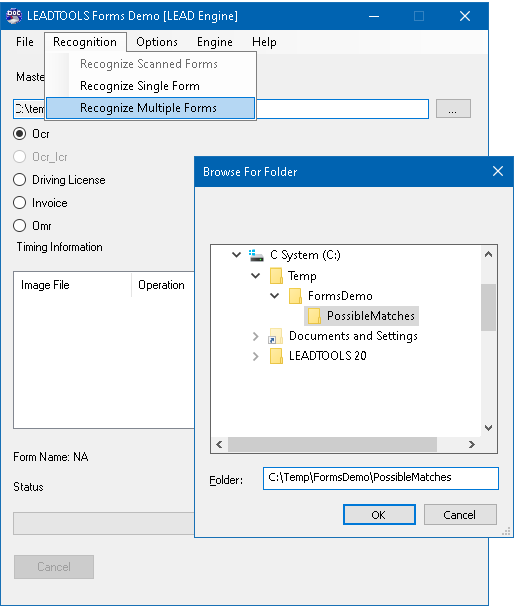Select C System (C:) tree item

click(305, 255)
